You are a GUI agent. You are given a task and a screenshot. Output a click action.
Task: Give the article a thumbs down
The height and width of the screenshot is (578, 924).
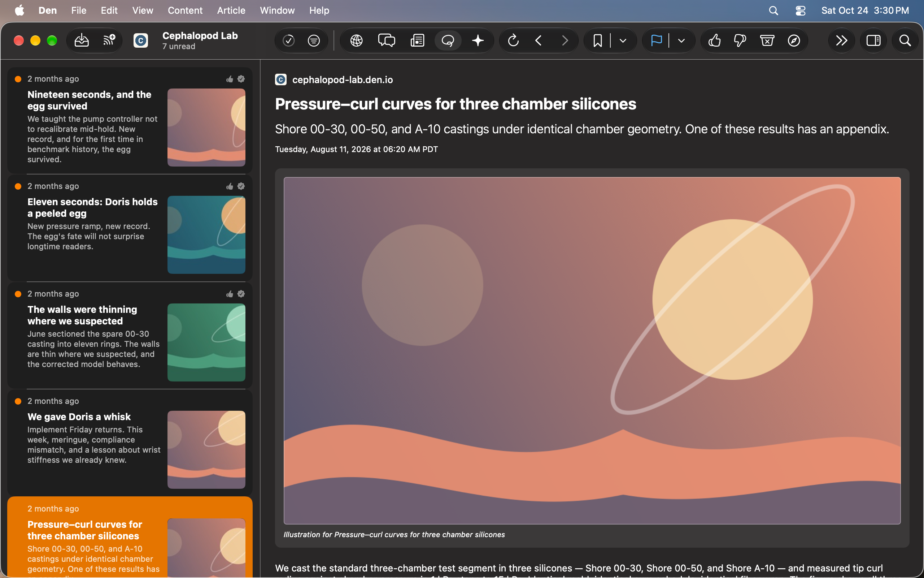[x=740, y=40]
